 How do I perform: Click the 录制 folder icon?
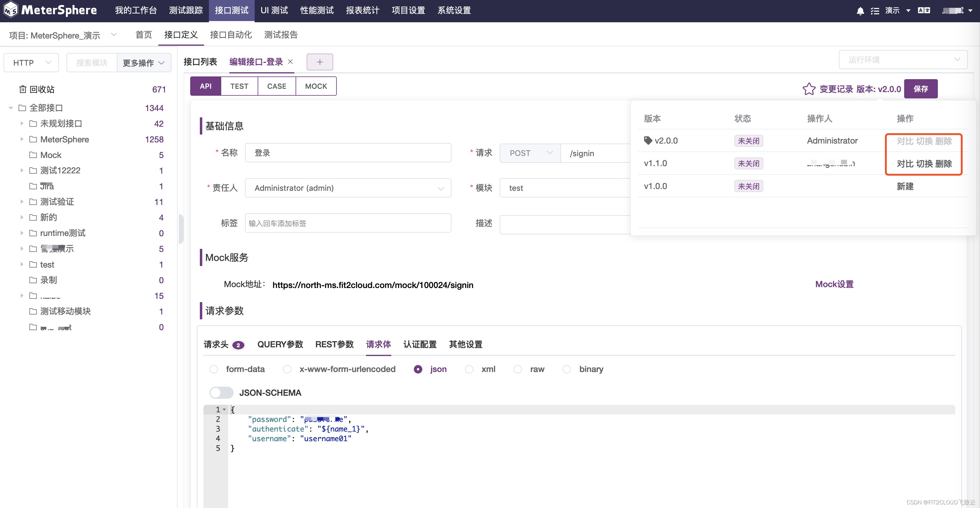pos(33,280)
